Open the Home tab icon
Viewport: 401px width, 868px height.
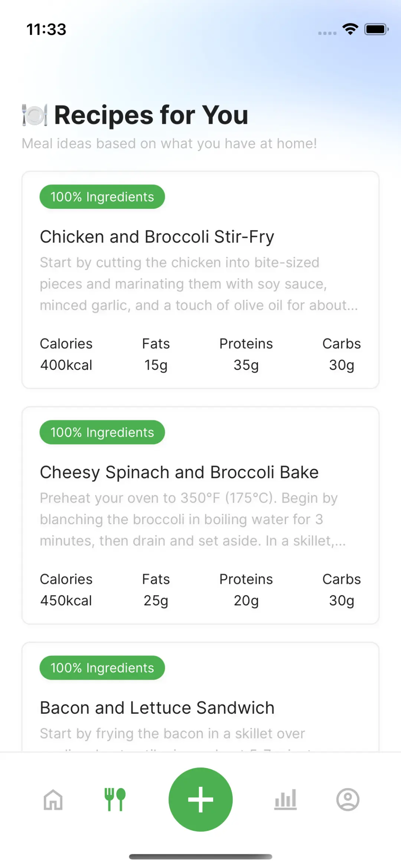(x=53, y=799)
